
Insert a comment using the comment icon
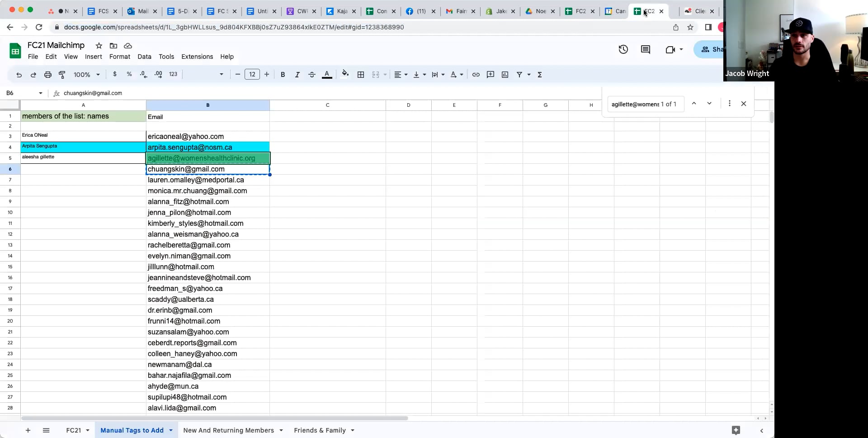click(x=490, y=74)
